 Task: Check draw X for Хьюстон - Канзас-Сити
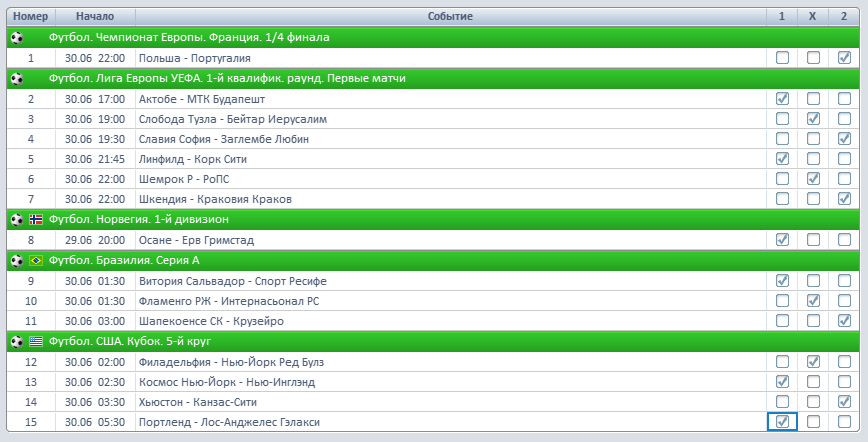(x=813, y=401)
